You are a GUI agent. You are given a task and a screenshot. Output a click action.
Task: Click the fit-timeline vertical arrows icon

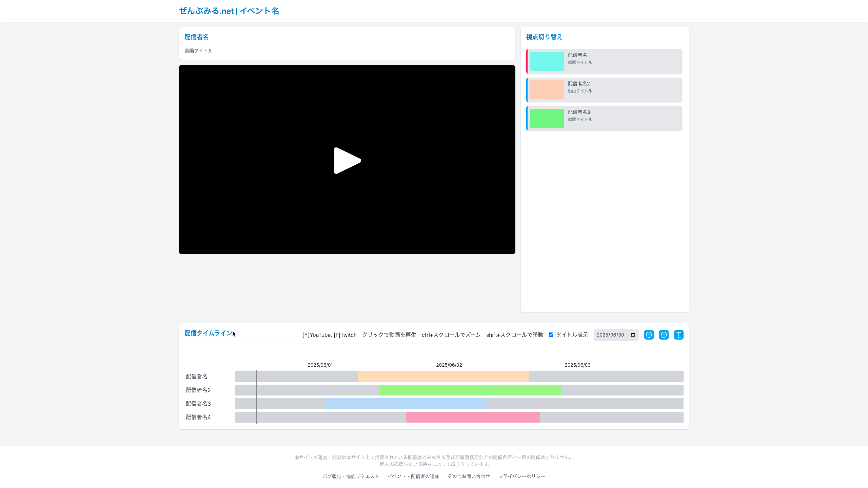tap(678, 335)
